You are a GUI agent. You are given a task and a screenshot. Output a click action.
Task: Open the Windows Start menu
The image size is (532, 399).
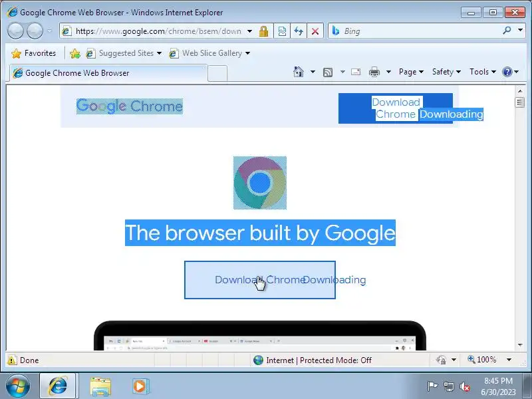click(x=18, y=386)
